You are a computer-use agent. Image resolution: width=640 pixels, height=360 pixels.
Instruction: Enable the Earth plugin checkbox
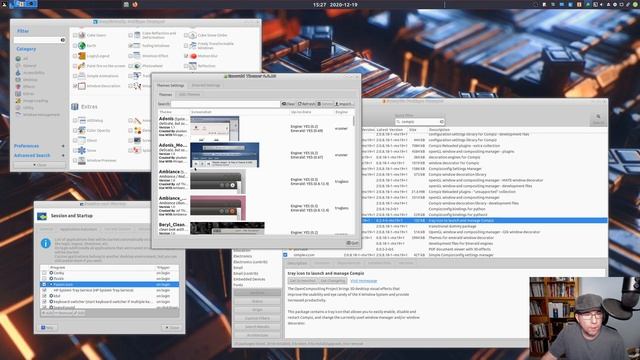(x=75, y=46)
